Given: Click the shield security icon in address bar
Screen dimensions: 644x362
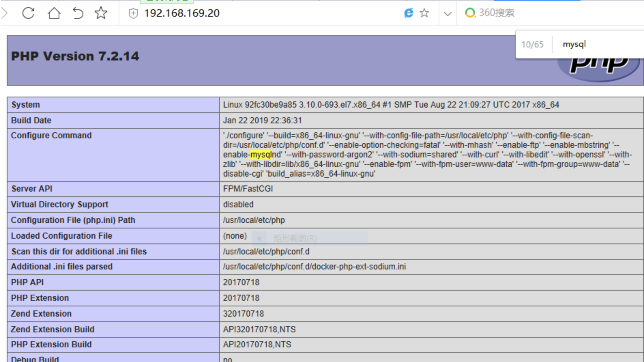Looking at the screenshot, I should coord(133,13).
